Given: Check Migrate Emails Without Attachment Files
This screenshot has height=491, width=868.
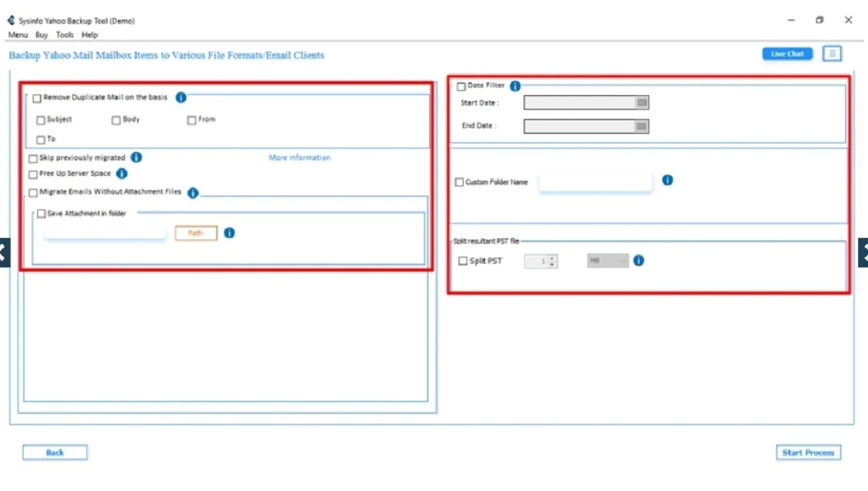Looking at the screenshot, I should coord(33,193).
